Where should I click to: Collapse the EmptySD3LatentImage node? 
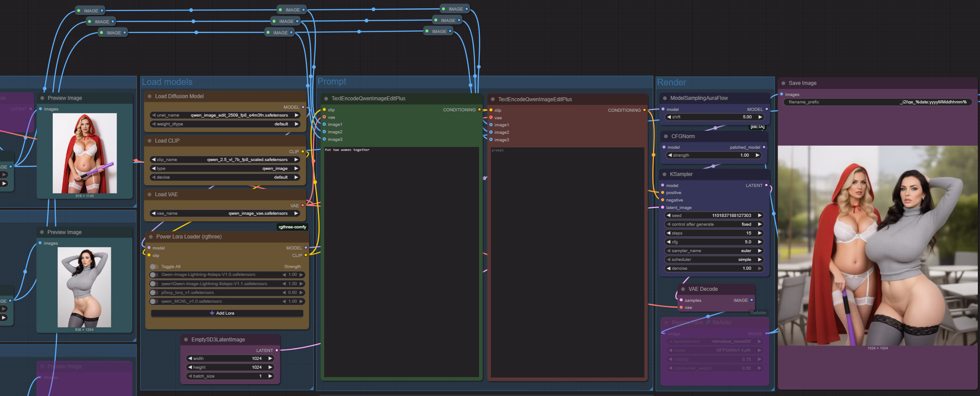point(186,340)
